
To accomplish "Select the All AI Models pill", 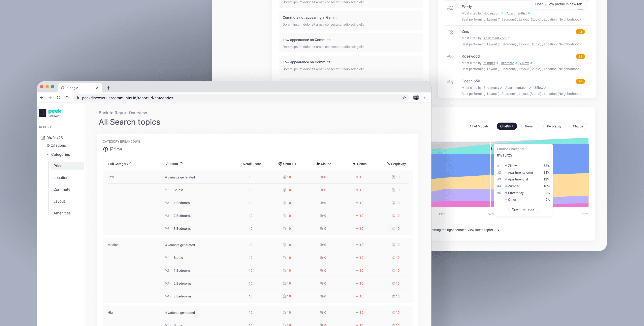I will pyautogui.click(x=479, y=126).
